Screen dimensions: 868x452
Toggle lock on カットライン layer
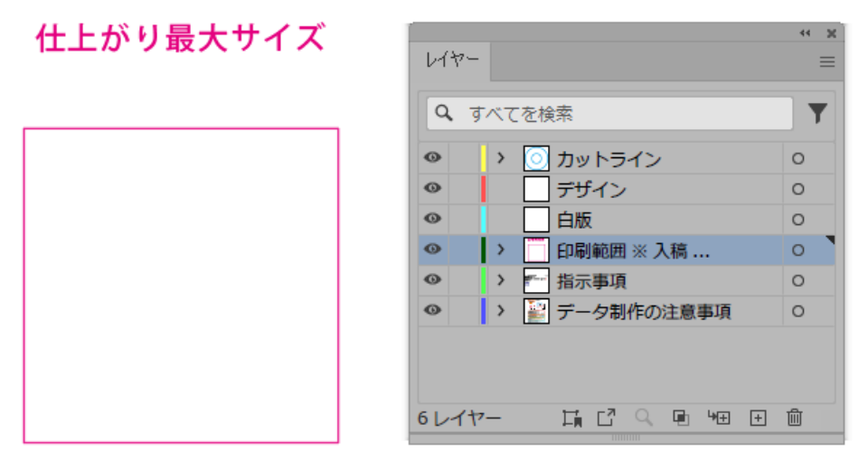(463, 158)
